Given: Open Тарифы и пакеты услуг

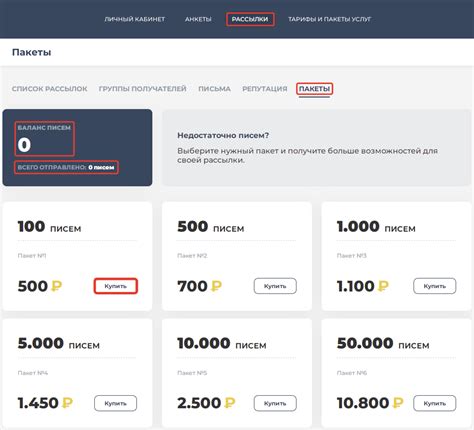Looking at the screenshot, I should coord(330,19).
